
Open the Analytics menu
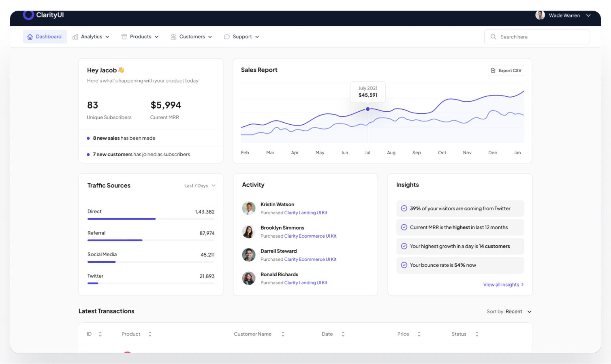coord(91,37)
